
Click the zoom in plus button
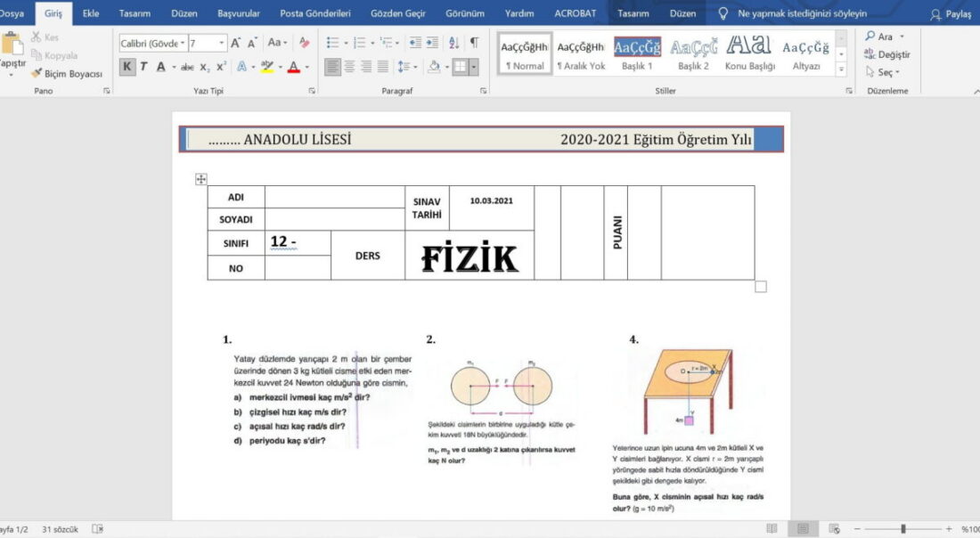949,529
